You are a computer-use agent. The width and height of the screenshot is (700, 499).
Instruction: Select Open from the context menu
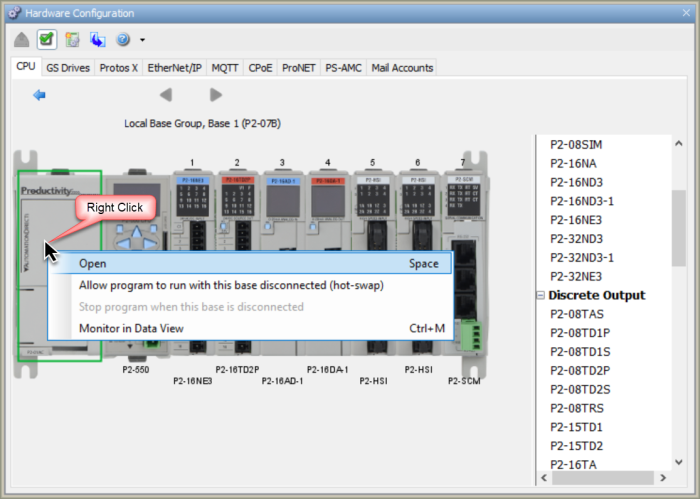click(93, 264)
